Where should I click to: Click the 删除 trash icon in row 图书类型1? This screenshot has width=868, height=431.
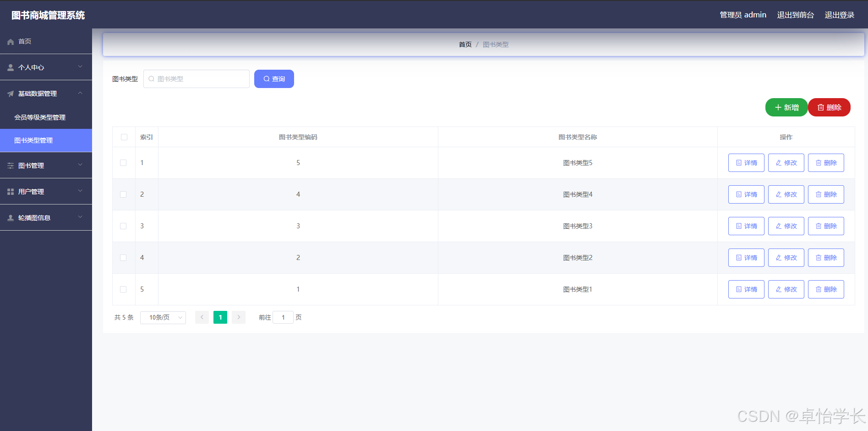coord(819,289)
